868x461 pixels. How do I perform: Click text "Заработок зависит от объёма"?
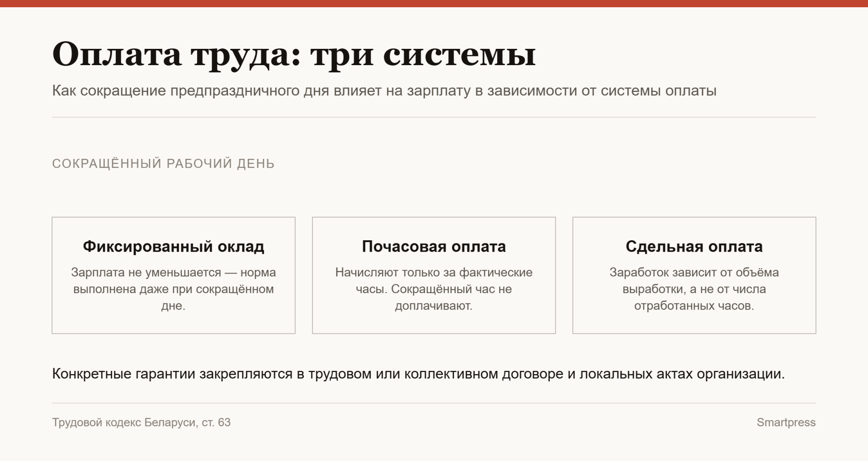[x=694, y=272]
